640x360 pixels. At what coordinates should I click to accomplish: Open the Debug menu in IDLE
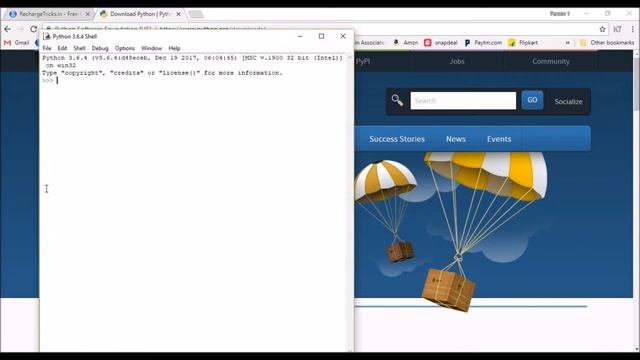(x=100, y=48)
